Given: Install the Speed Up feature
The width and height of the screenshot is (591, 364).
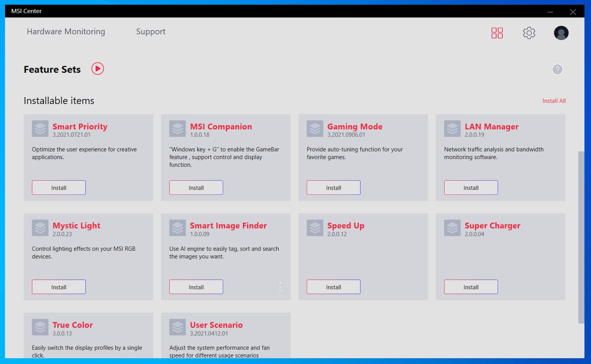Looking at the screenshot, I should [x=333, y=287].
